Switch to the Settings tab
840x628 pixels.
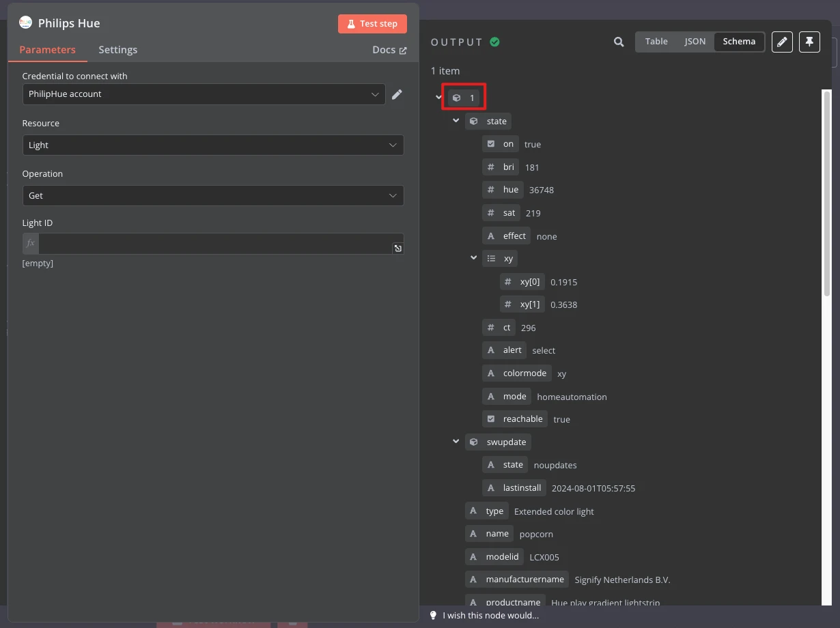(x=117, y=50)
